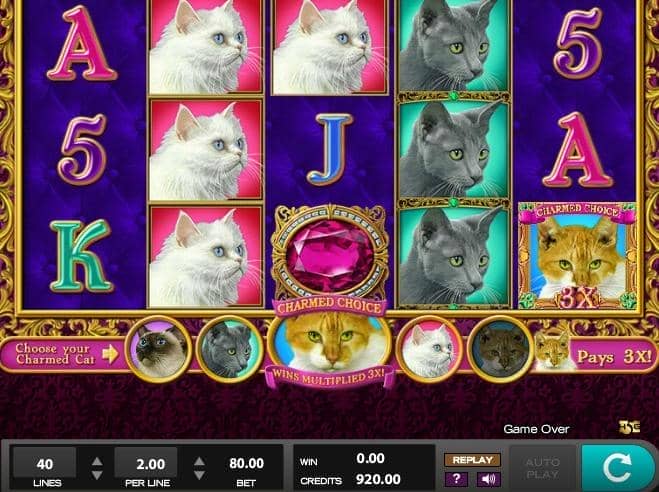Click the pink ruby gem symbol
Image resolution: width=659 pixels, height=492 pixels.
tap(330, 255)
